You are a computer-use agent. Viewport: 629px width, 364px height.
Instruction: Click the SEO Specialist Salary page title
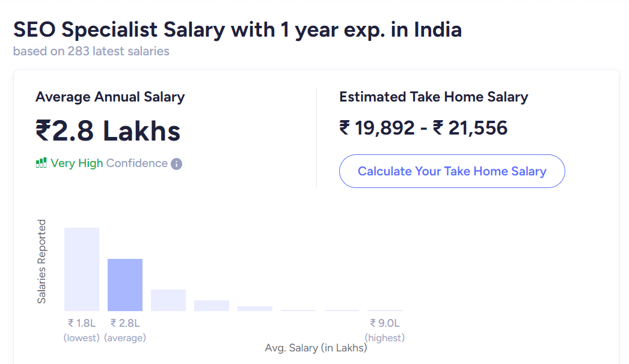237,29
